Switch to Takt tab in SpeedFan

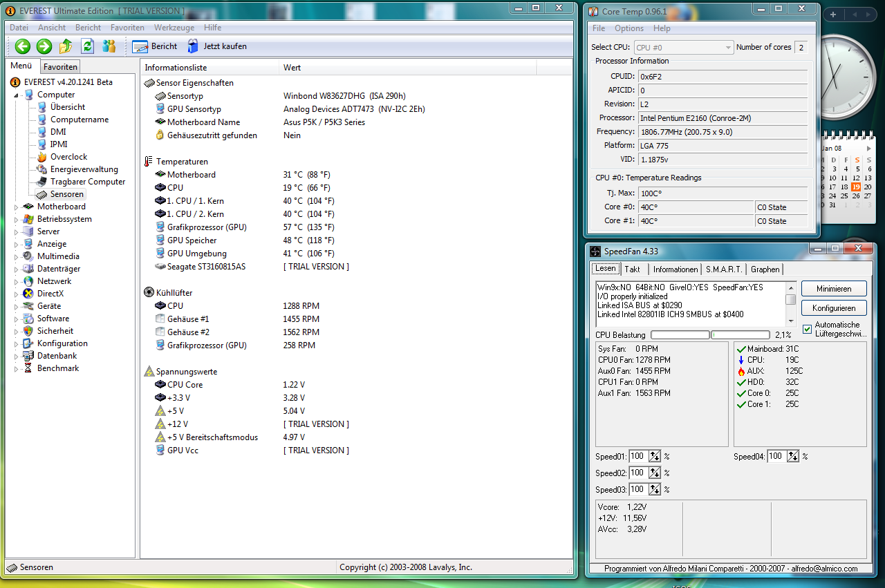633,269
